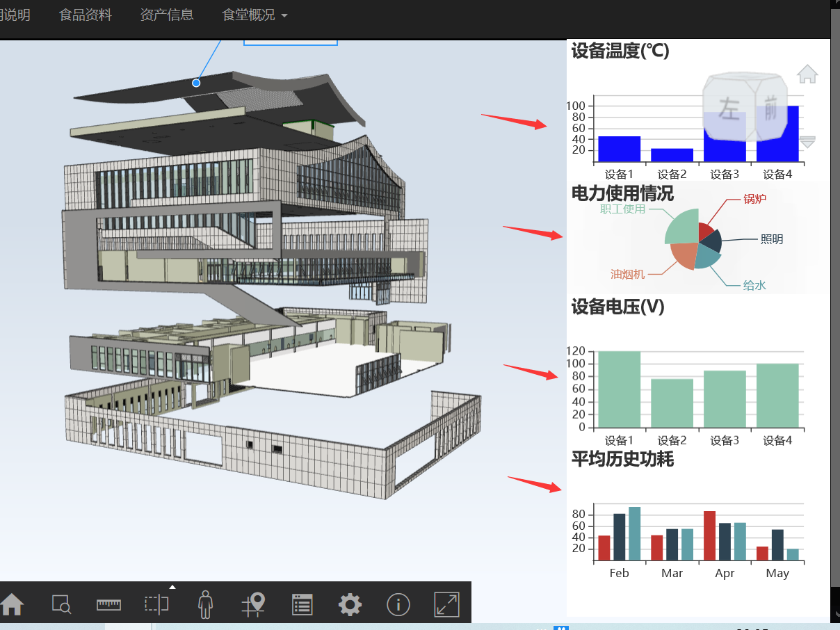Toggle fullscreen with the expand icon

click(446, 604)
